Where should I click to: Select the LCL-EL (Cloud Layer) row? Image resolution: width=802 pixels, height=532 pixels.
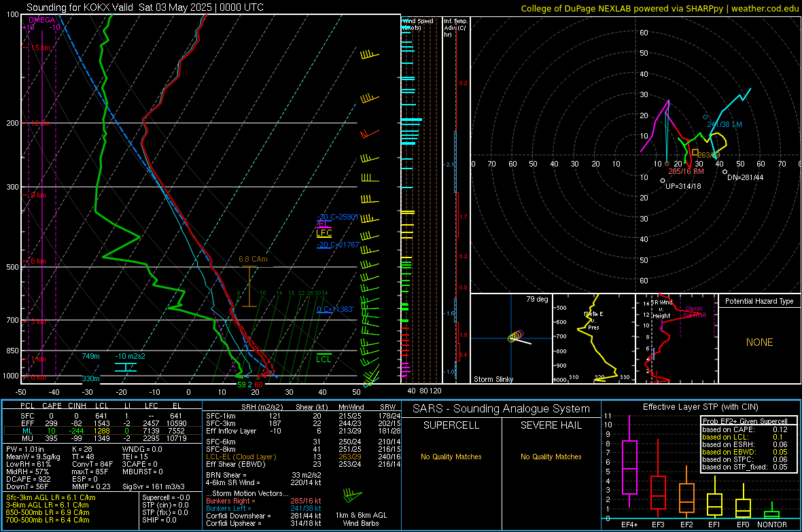pyautogui.click(x=303, y=457)
